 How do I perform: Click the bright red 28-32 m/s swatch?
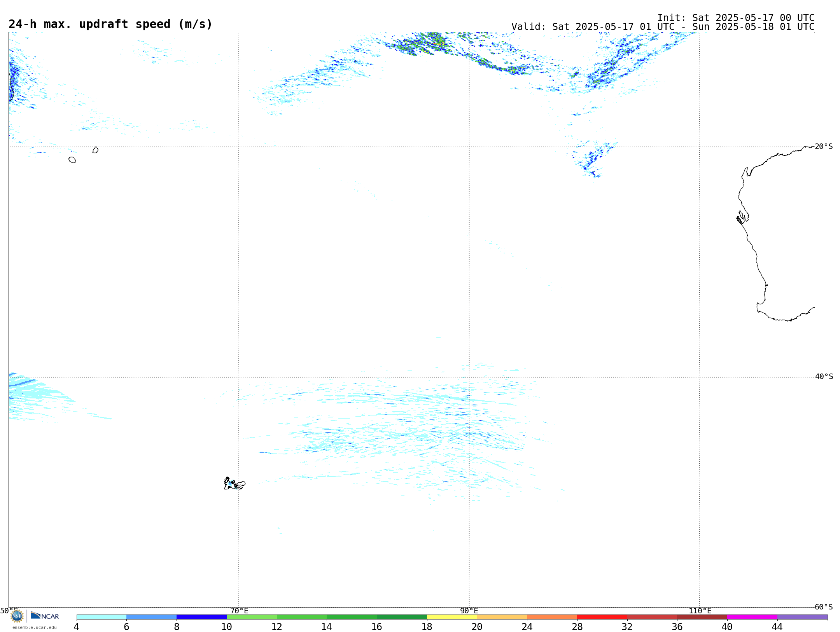602,617
